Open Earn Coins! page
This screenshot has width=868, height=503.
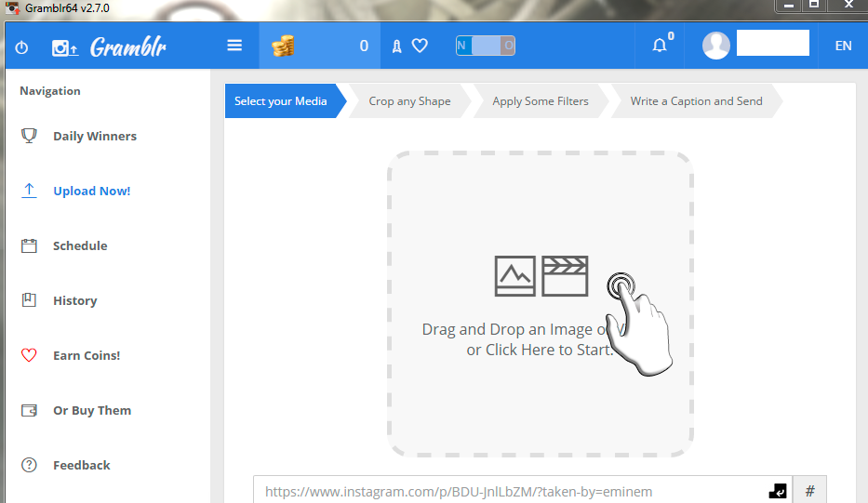(x=87, y=355)
